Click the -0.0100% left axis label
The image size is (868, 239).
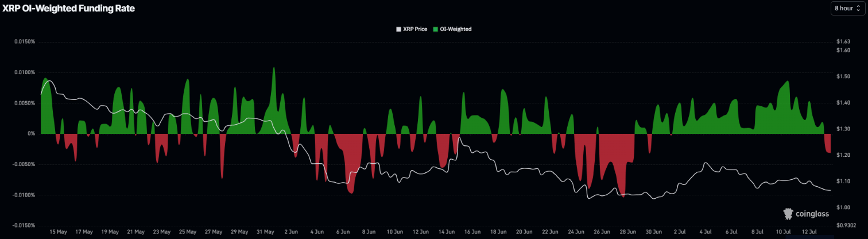tap(24, 195)
